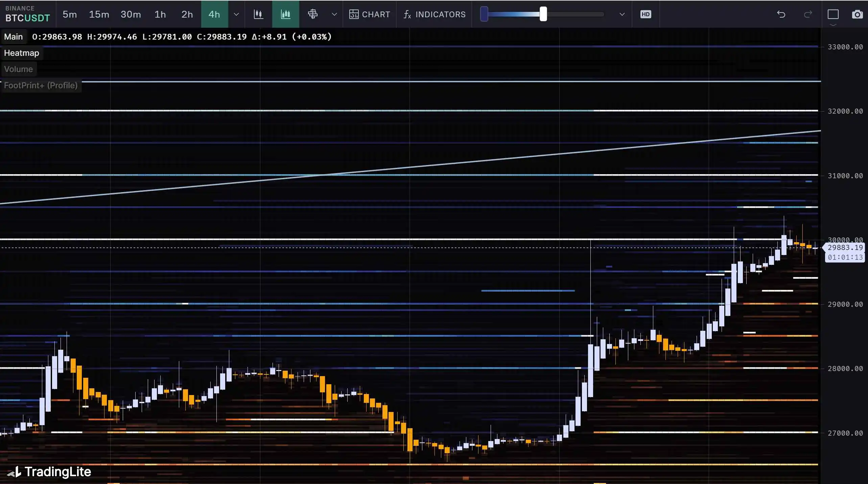Toggle the fullscreen layout icon
The width and height of the screenshot is (868, 484).
(x=833, y=14)
